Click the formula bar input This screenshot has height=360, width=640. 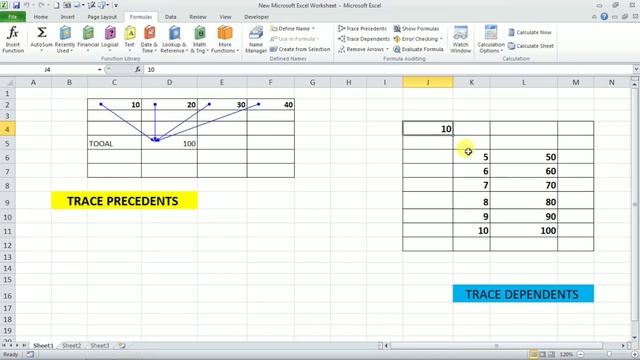[x=388, y=70]
